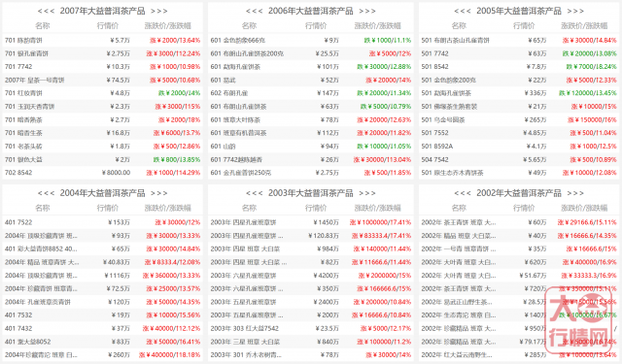The image size is (622, 364).
Task: Select the 501 7552 product row name
Action: point(434,133)
